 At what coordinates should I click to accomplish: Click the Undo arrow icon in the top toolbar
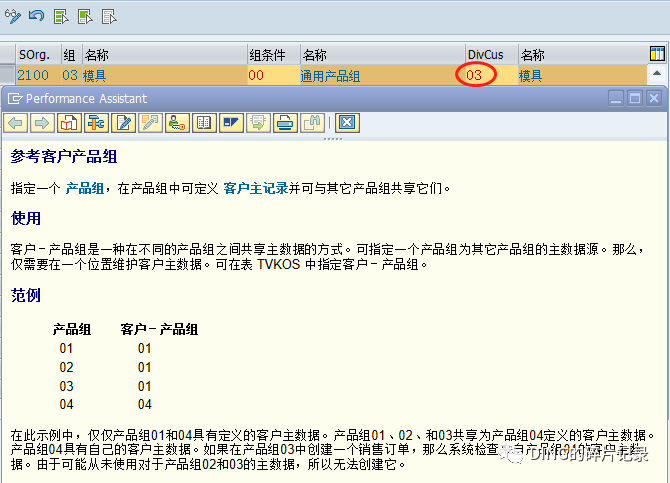[x=37, y=16]
